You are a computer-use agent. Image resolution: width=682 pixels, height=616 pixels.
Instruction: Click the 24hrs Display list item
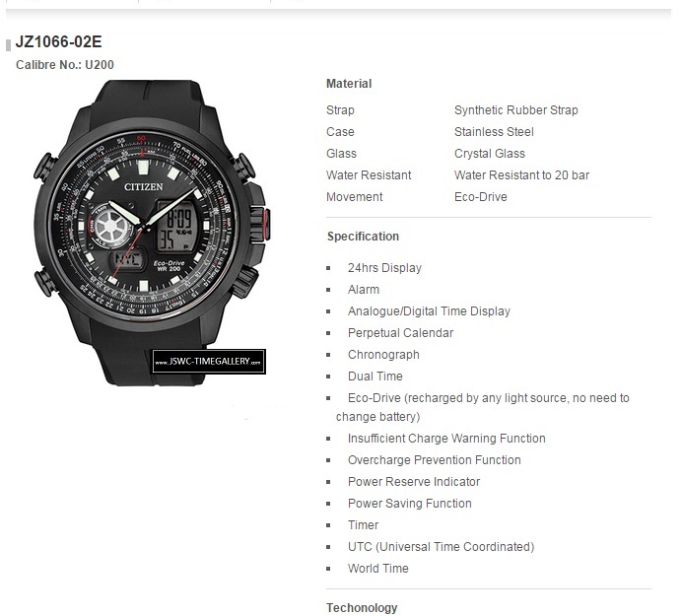[384, 268]
